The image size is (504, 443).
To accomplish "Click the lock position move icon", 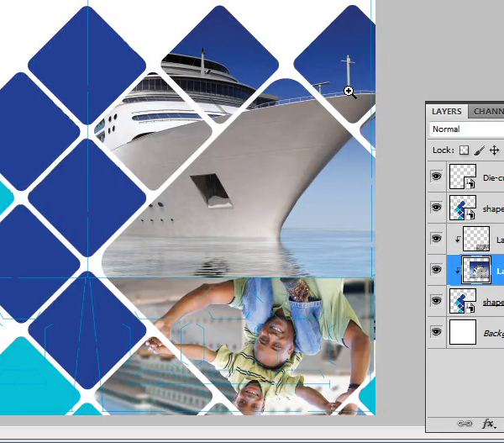I will point(494,150).
